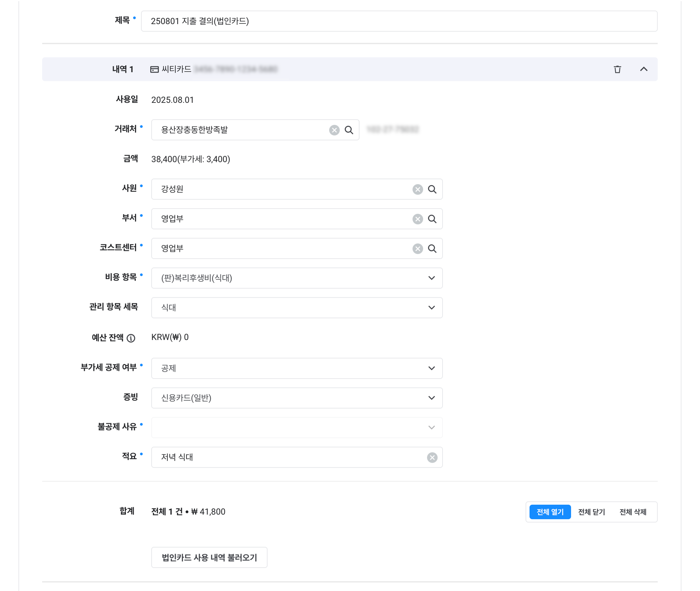700x591 pixels.
Task: Search for a 거래처 vendor
Action: 349,130
